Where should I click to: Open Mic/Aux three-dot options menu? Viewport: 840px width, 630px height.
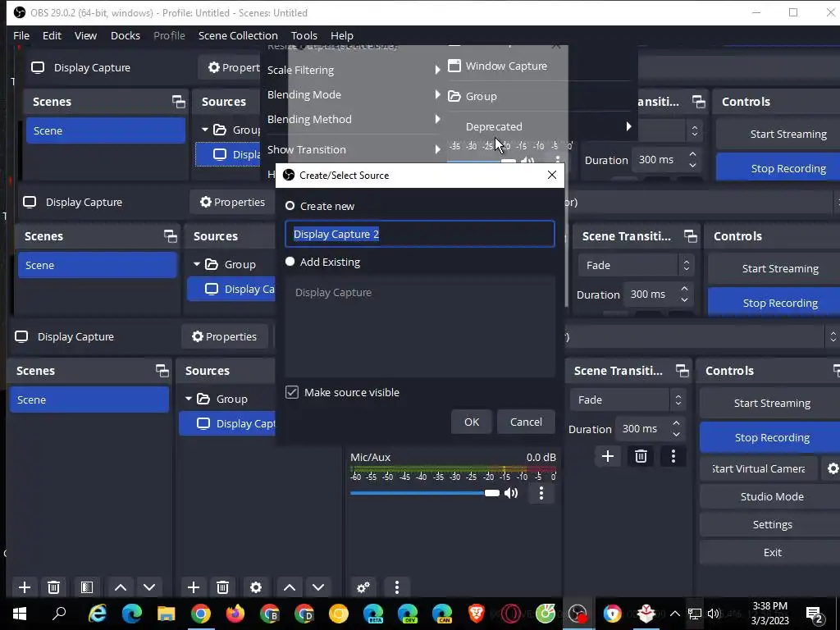pyautogui.click(x=541, y=493)
